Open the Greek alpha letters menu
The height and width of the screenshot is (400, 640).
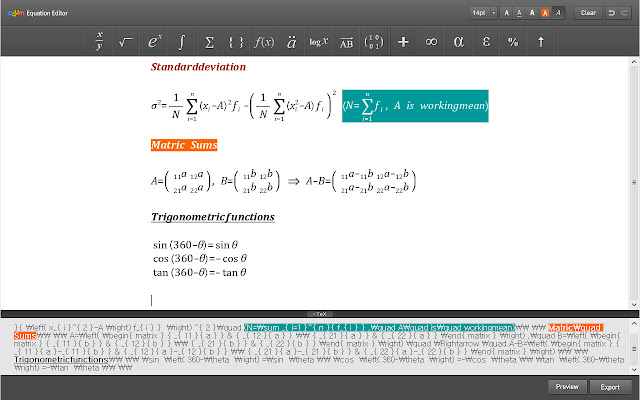(x=458, y=41)
